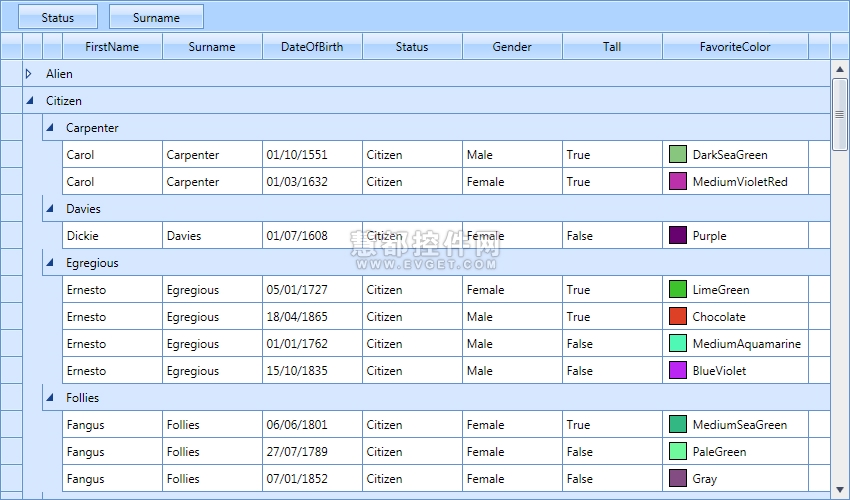Click the BlueViolet color swatch
The height and width of the screenshot is (500, 850).
678,370
